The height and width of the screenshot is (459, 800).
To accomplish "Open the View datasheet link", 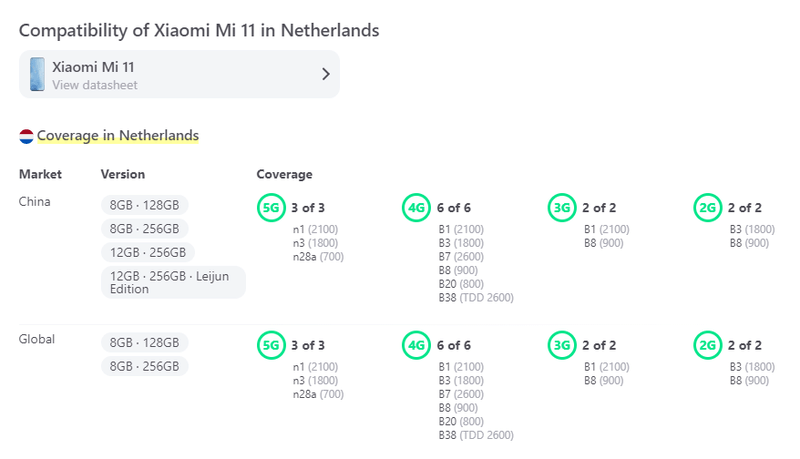I will click(95, 86).
